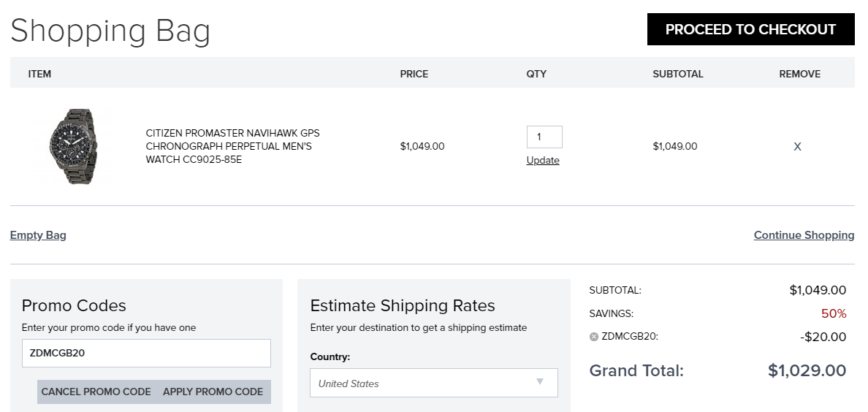Click Empty Bag link

tap(38, 235)
